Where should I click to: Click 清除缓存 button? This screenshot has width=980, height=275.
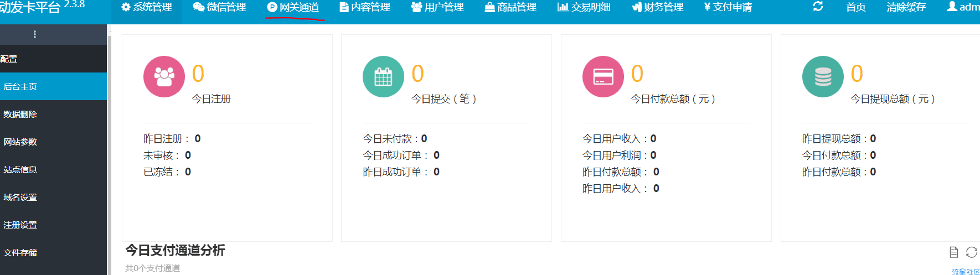coord(906,7)
